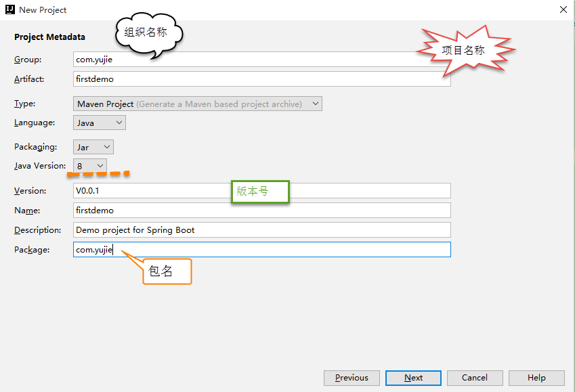Click the Packaging label

coord(36,147)
